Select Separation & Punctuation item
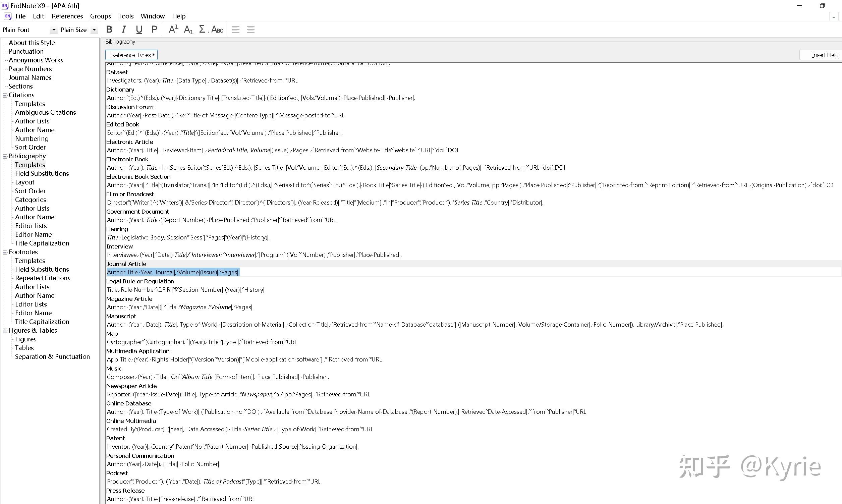Viewport: 842px width, 504px height. 53,356
